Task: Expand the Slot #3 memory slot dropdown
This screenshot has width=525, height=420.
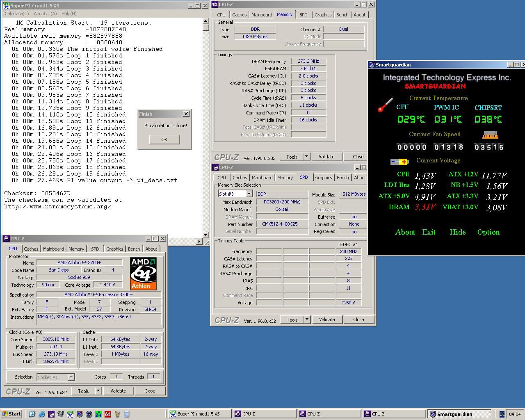Action: [249, 194]
